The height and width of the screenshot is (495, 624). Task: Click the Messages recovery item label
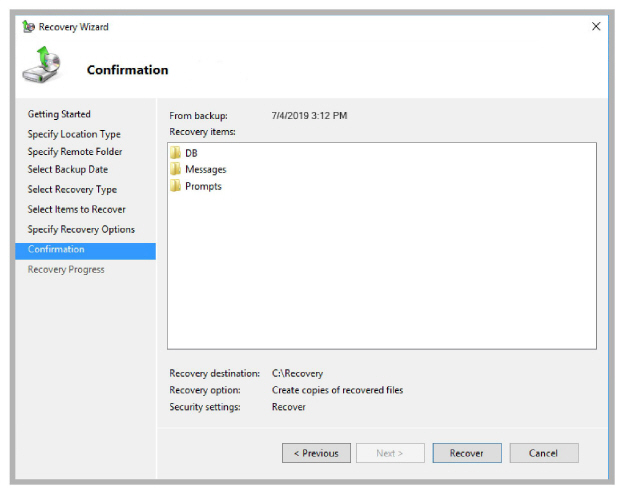point(206,170)
